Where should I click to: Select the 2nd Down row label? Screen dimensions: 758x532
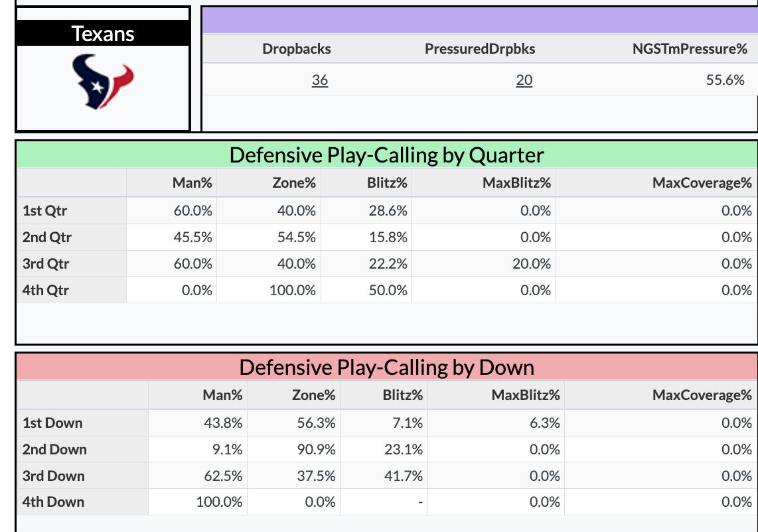click(54, 449)
